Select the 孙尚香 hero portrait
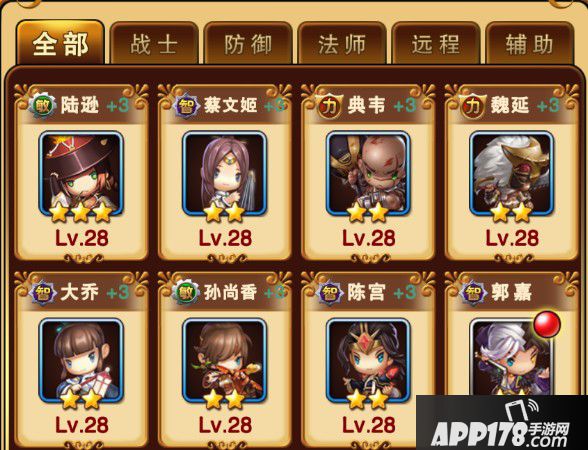 tap(225, 361)
